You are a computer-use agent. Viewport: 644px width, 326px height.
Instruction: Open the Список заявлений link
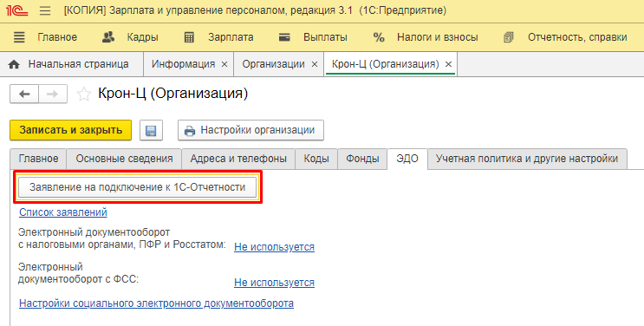(x=63, y=212)
